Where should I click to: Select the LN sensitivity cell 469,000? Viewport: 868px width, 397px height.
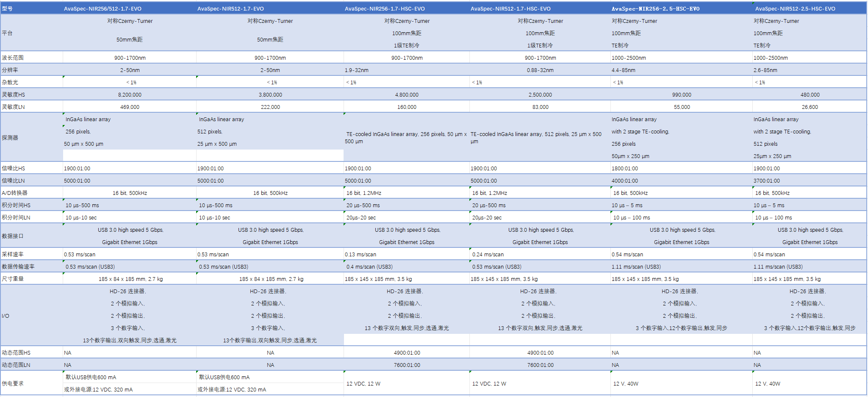pyautogui.click(x=130, y=107)
